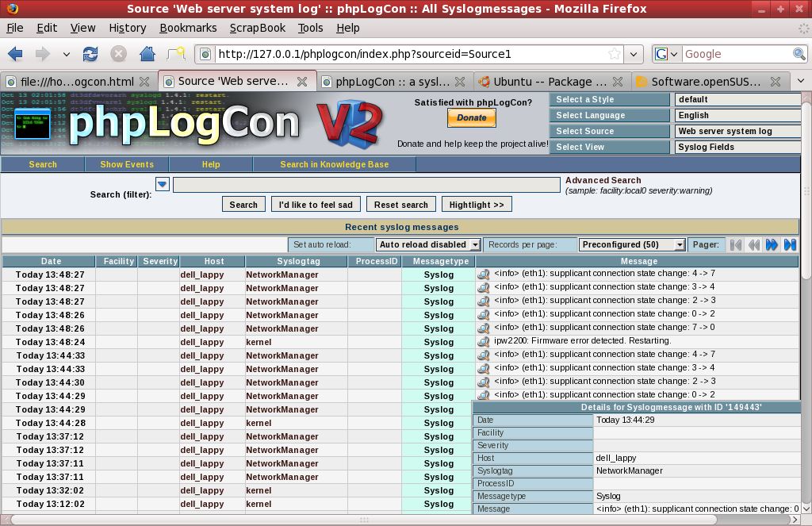Open the Search menu in phpLogCon navbar

point(43,164)
